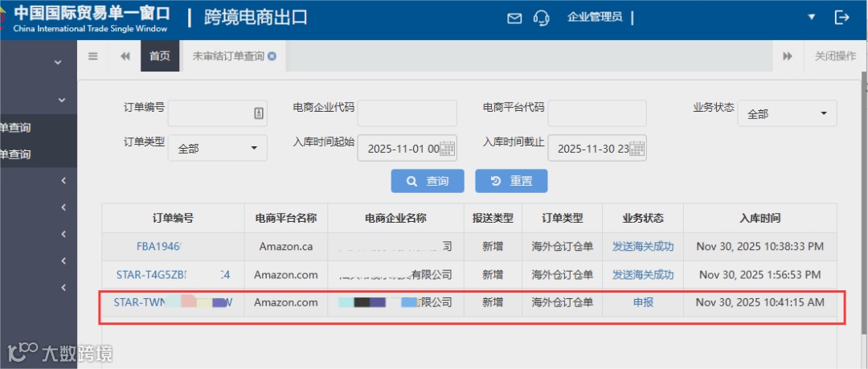Click the 电商平台名称 column header

(286, 218)
